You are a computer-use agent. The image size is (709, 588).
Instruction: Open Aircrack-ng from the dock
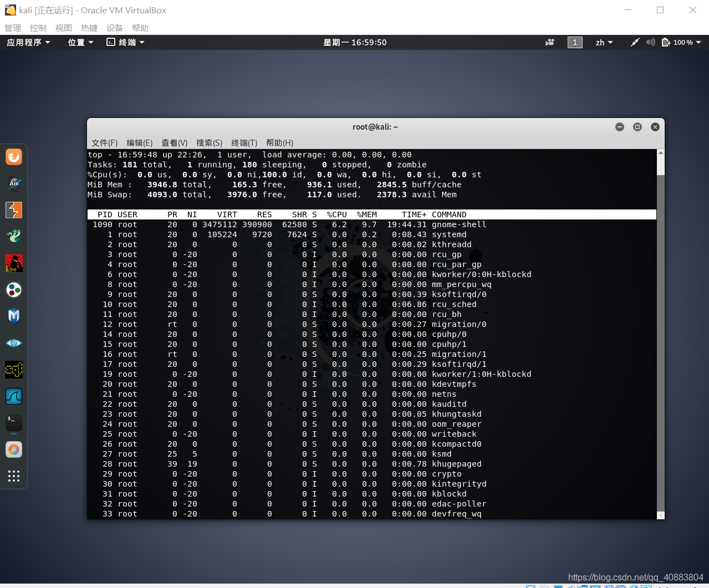tap(14, 183)
